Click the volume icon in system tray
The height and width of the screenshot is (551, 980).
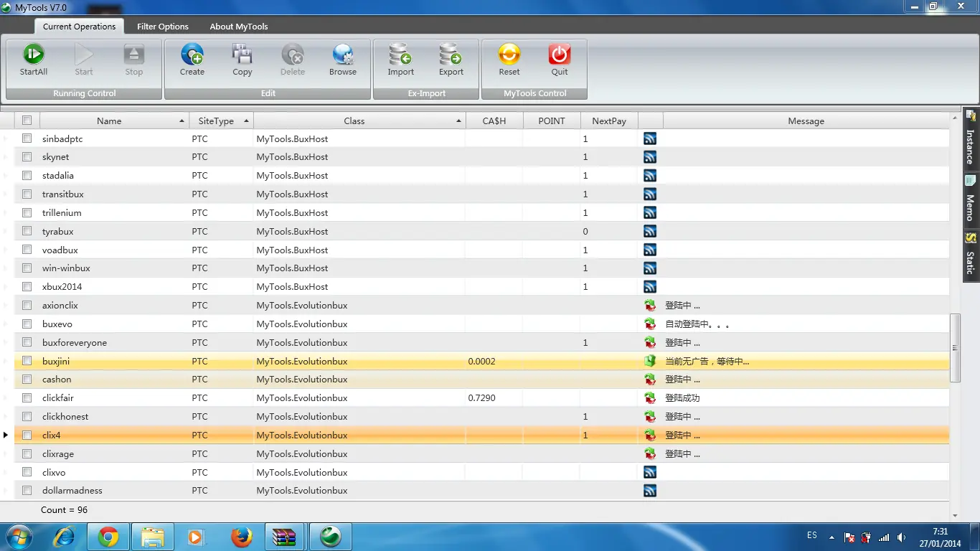pyautogui.click(x=903, y=537)
